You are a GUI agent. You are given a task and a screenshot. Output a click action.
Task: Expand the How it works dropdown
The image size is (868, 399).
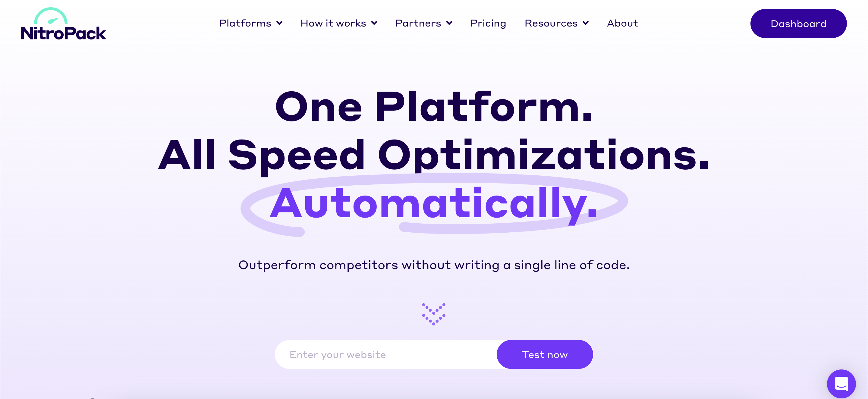point(338,23)
